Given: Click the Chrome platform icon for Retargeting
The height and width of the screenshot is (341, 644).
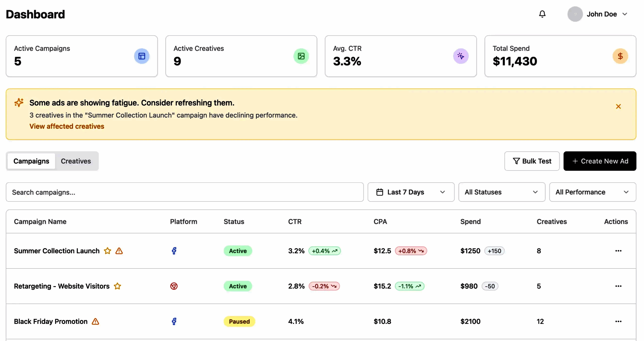Looking at the screenshot, I should coord(174,286).
